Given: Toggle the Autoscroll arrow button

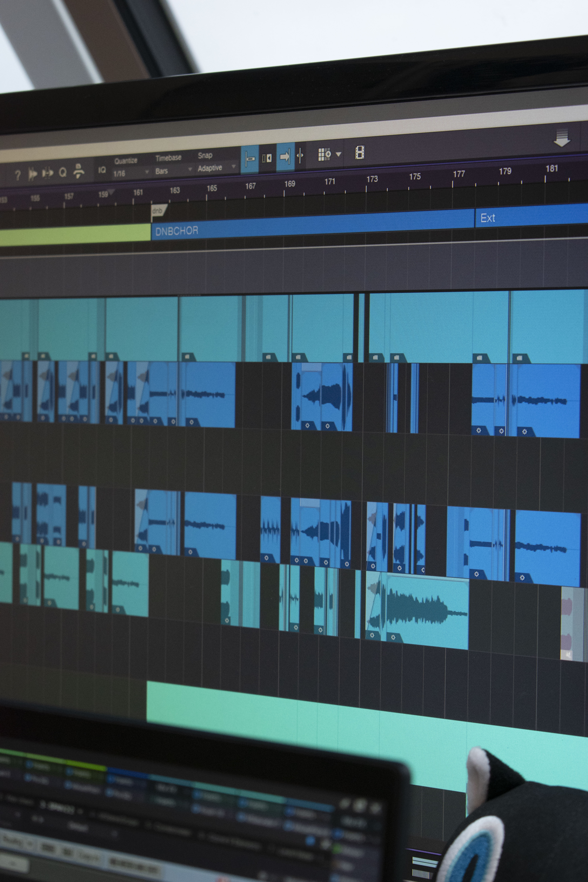Looking at the screenshot, I should click(x=285, y=157).
